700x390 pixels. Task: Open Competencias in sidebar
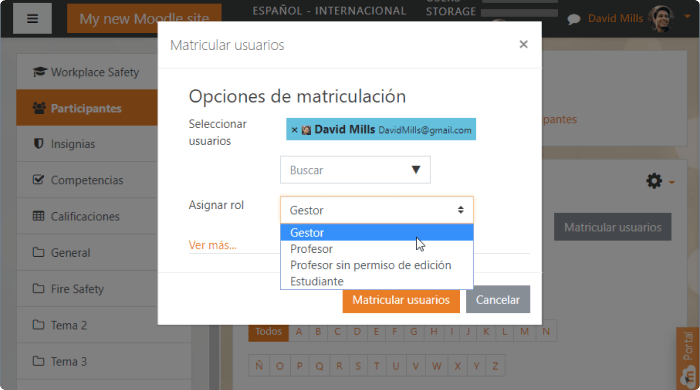[x=87, y=180]
